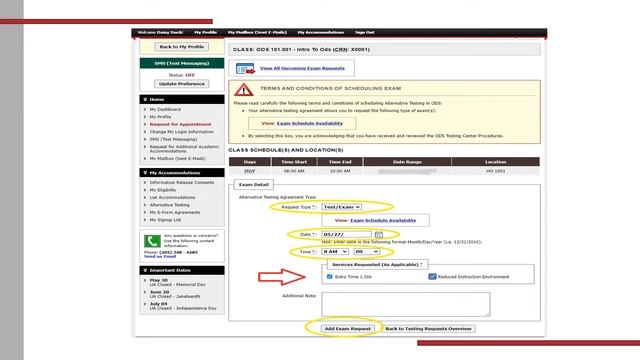
Task: Click Back to Testing Requests Overview button
Action: (x=428, y=329)
